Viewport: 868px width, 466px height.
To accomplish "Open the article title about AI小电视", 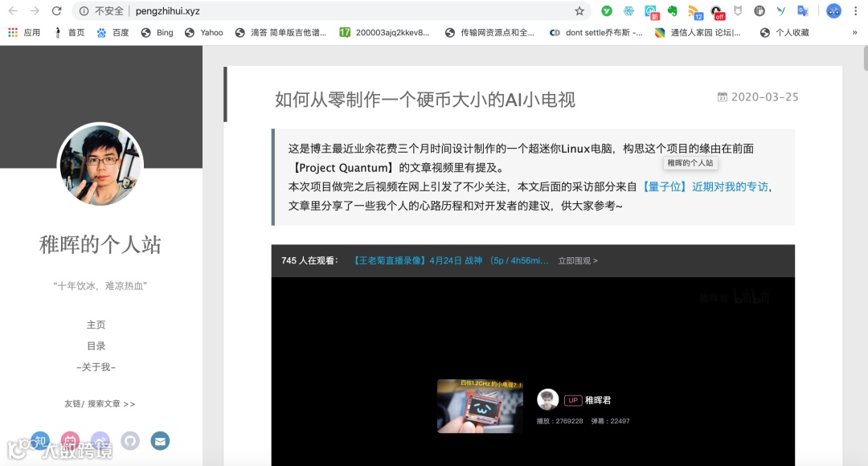I will pyautogui.click(x=424, y=100).
